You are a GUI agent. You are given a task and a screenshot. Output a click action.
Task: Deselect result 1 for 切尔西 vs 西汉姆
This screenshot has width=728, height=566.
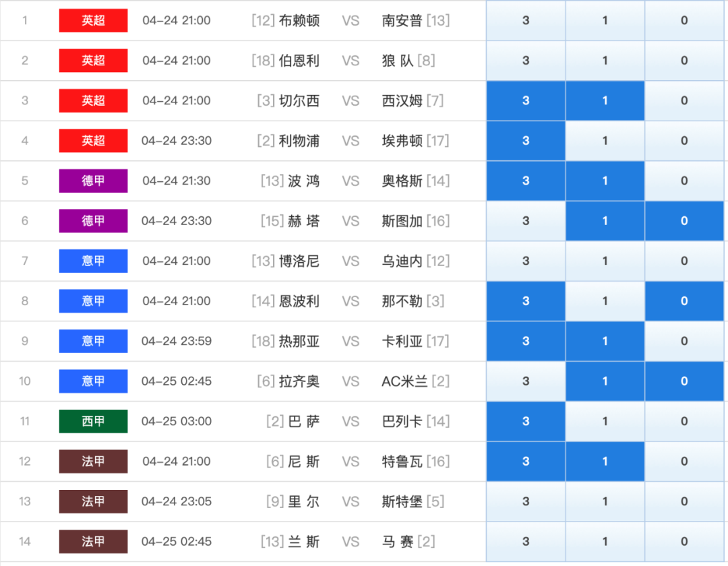(605, 100)
